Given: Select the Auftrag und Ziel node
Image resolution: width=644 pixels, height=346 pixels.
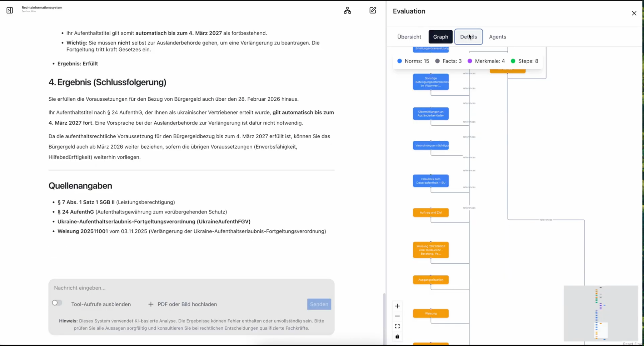Looking at the screenshot, I should click(430, 212).
